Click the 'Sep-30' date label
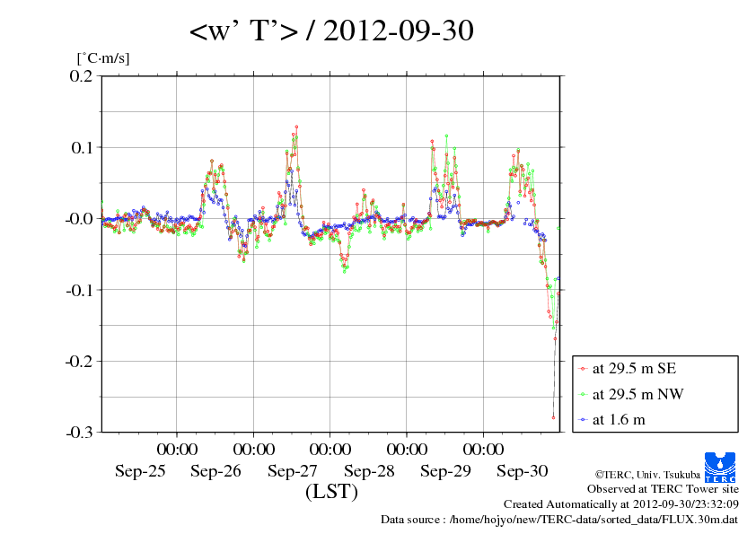 point(523,471)
